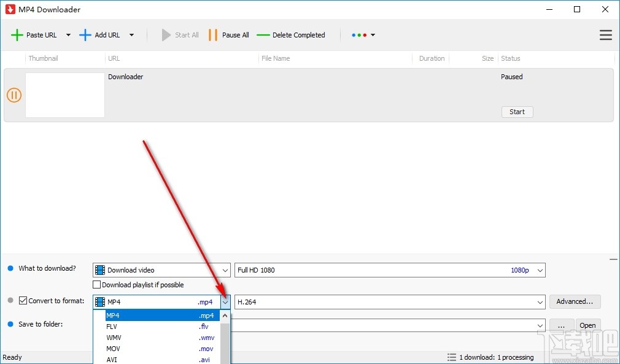Select MOV in the format list
Viewport: 620px width, 364px height.
162,349
